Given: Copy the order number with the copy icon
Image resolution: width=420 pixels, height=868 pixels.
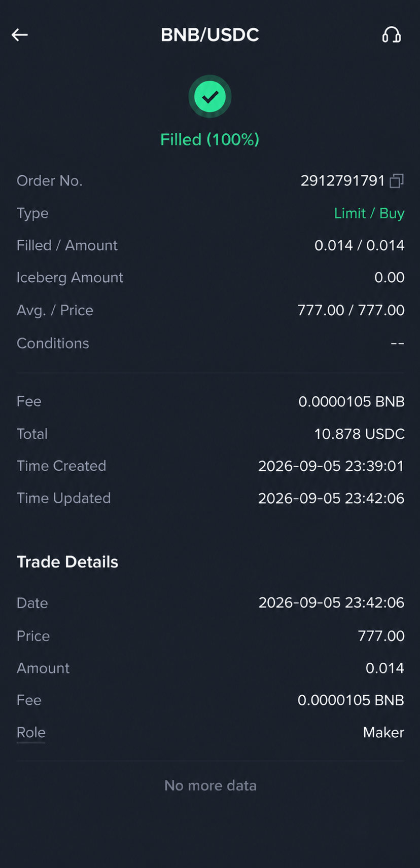Looking at the screenshot, I should (x=397, y=181).
